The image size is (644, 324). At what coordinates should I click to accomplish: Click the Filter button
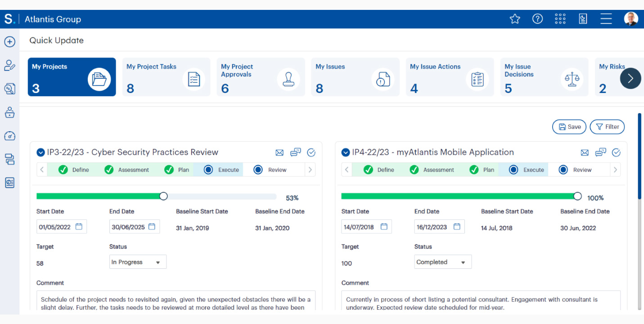tap(607, 127)
